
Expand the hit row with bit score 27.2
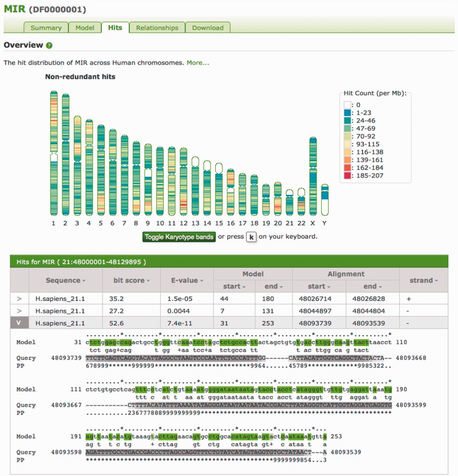pyautogui.click(x=19, y=311)
